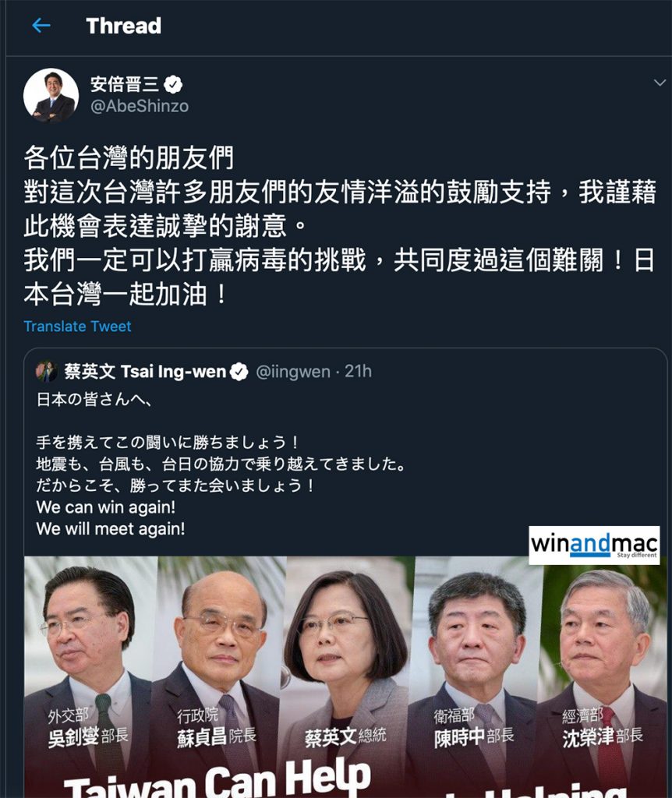The image size is (672, 798).
Task: Click the Translate Tweet link
Action: pyautogui.click(x=77, y=327)
